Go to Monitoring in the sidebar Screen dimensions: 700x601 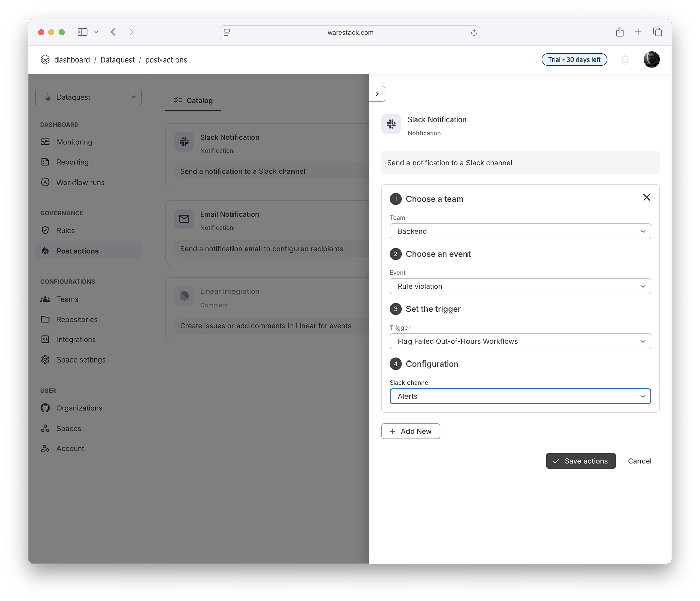point(74,142)
